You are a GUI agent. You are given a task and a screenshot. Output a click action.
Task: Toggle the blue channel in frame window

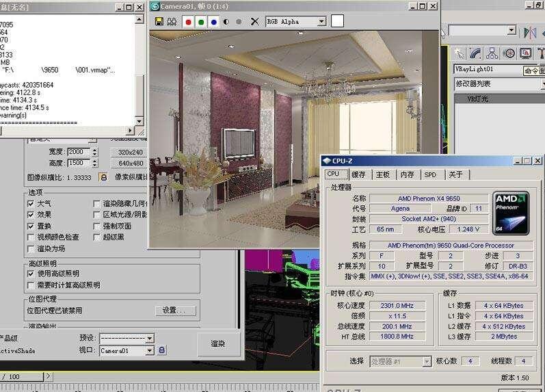pyautogui.click(x=214, y=22)
